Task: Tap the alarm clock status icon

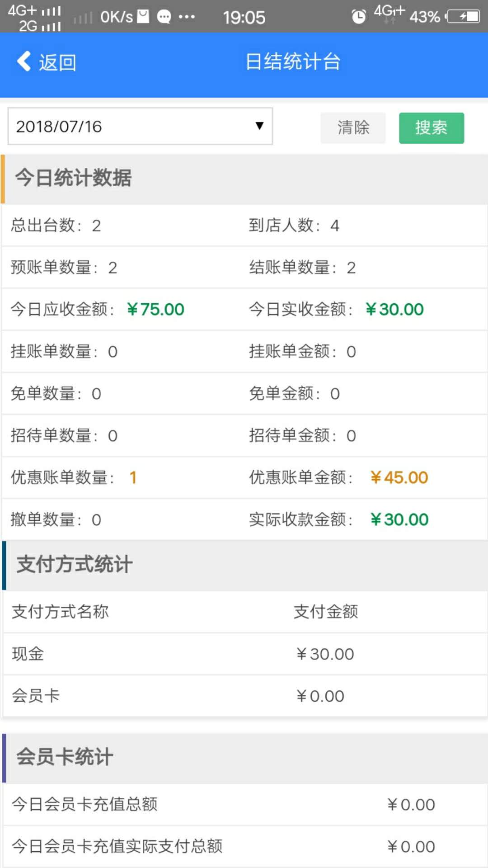Action: tap(358, 17)
